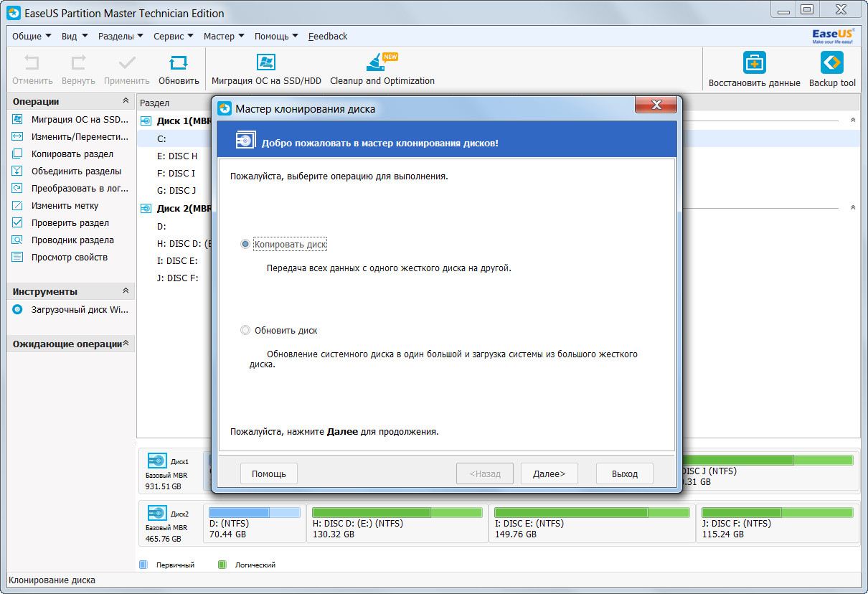The width and height of the screenshot is (868, 594).
Task: Select Обновить диск radio option
Action: coord(245,331)
